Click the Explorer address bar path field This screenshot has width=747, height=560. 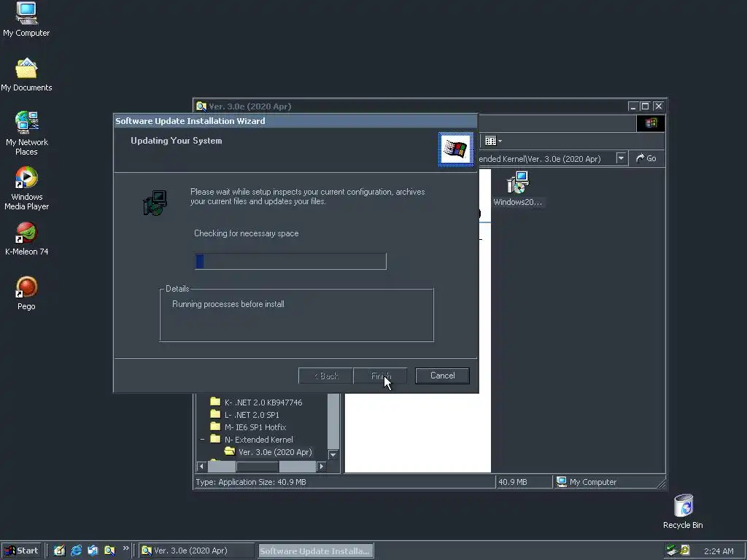pyautogui.click(x=546, y=158)
